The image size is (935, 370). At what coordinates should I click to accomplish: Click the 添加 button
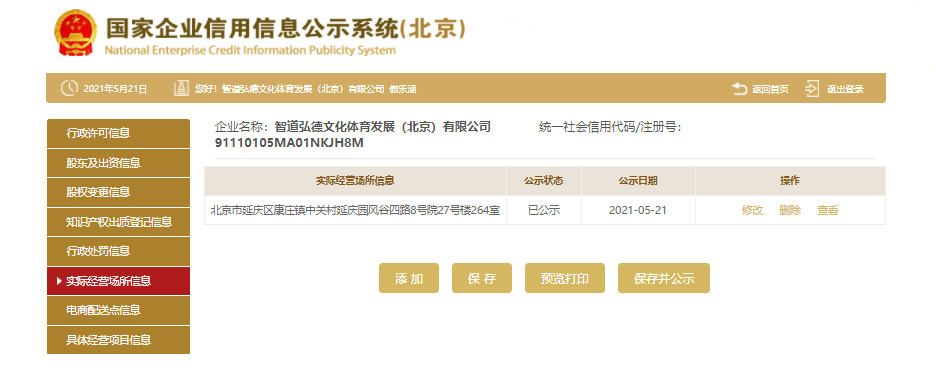click(409, 278)
